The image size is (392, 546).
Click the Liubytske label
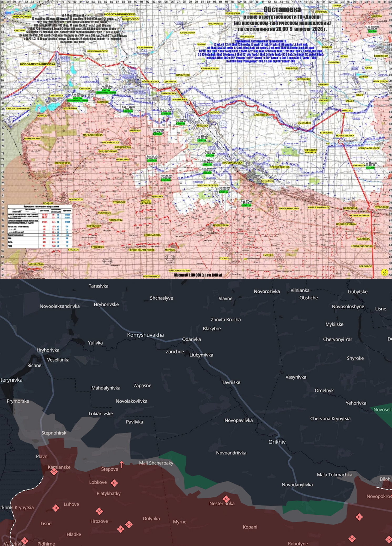(x=358, y=292)
